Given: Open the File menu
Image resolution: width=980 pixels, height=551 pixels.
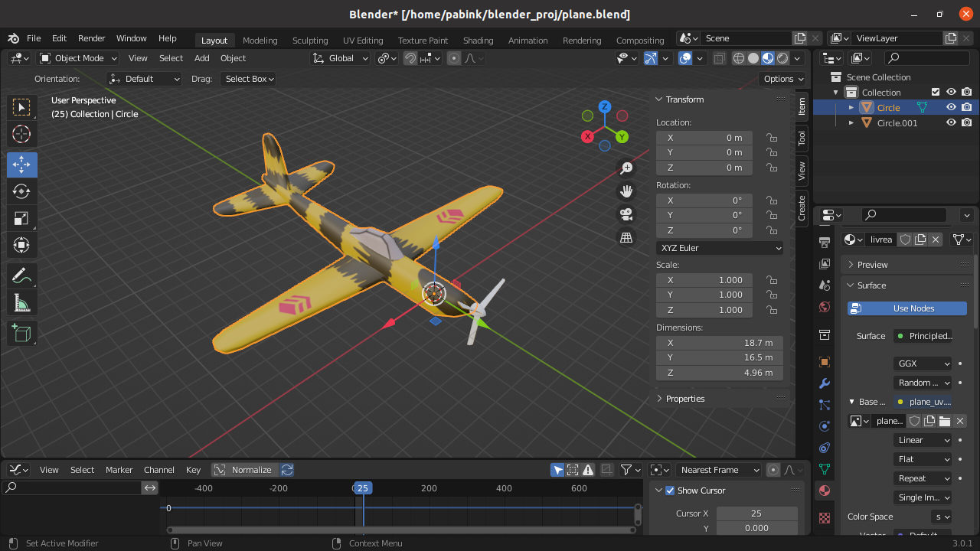Looking at the screenshot, I should pos(34,38).
